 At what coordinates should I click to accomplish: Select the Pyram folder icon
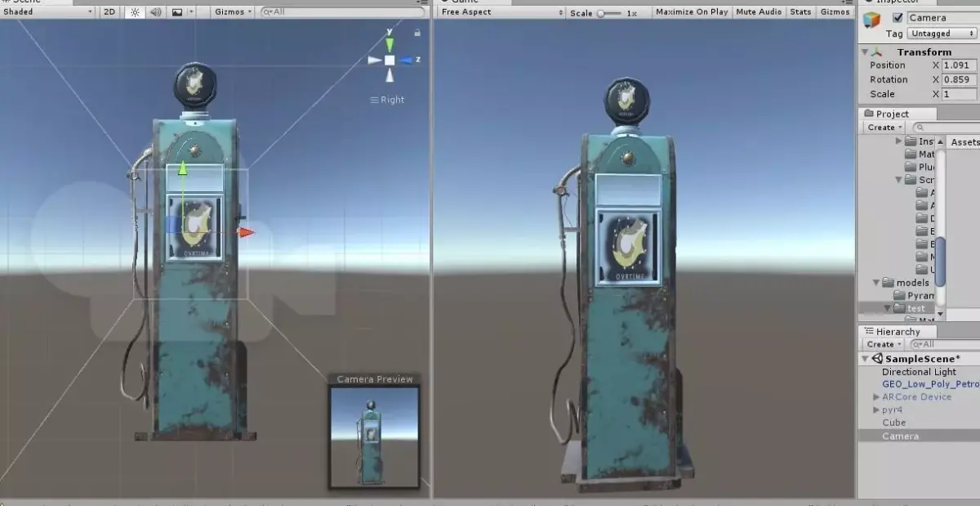click(899, 295)
